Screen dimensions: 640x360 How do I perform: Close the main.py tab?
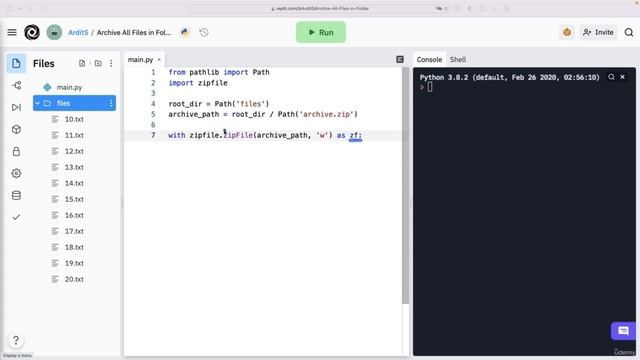[x=159, y=60]
